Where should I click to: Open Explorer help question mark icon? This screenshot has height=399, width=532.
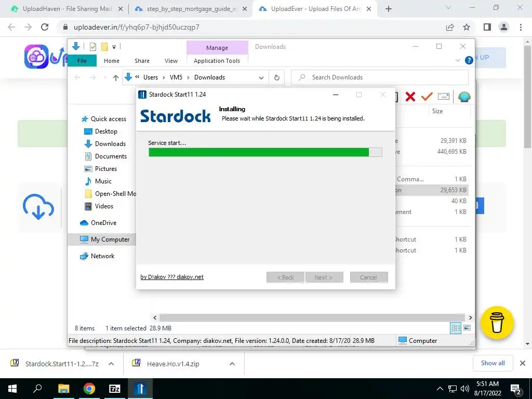[469, 60]
